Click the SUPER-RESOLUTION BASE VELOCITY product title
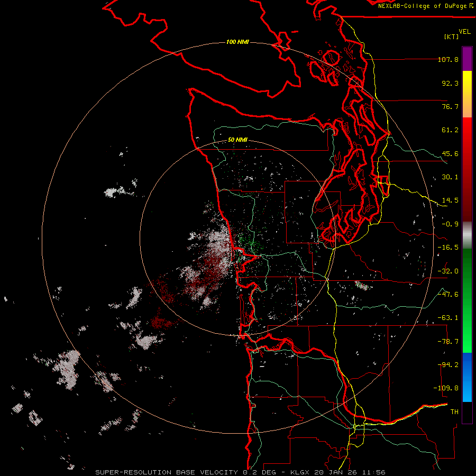 pyautogui.click(x=167, y=472)
